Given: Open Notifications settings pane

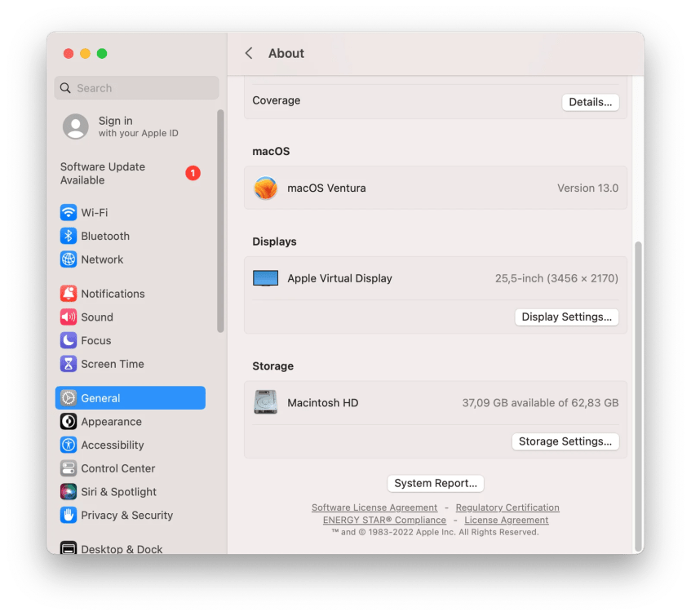Looking at the screenshot, I should pyautogui.click(x=113, y=294).
